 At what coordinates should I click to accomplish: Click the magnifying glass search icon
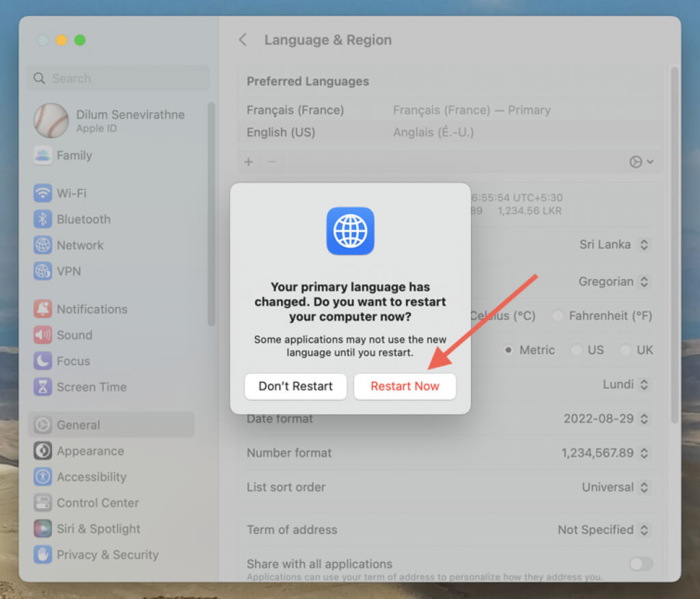pyautogui.click(x=39, y=79)
